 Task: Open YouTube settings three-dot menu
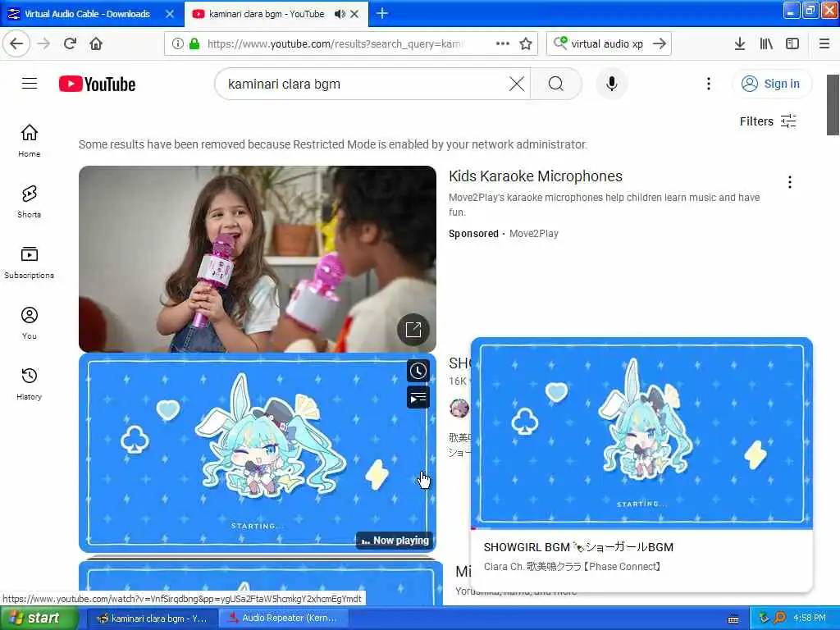tap(709, 84)
